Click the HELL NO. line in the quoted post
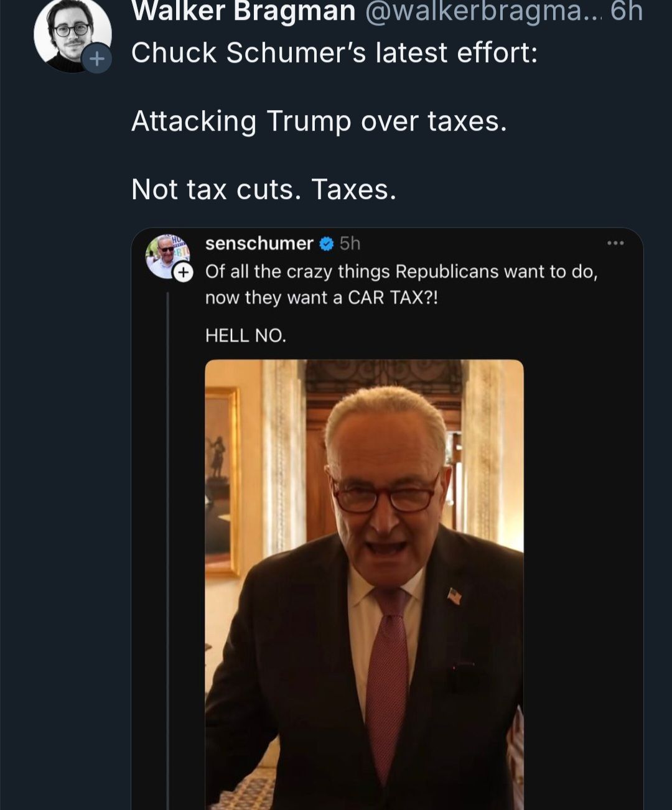 coord(246,336)
